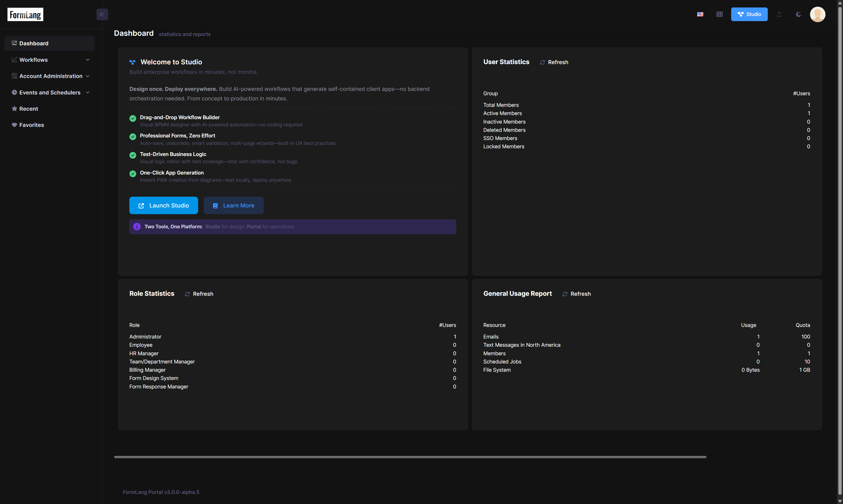Image resolution: width=843 pixels, height=504 pixels.
Task: Click the Scheduled Jobs resource row
Action: (646, 362)
